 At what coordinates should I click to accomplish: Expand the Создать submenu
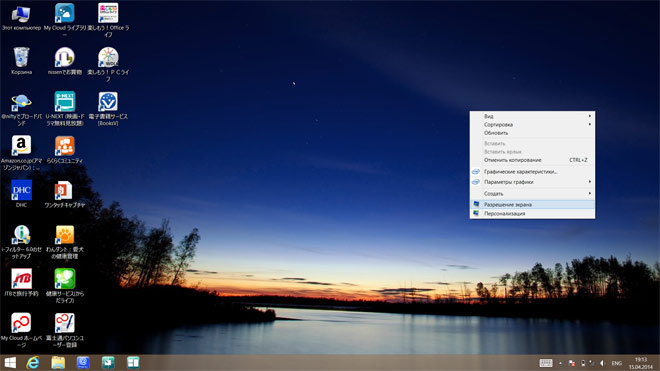(x=532, y=194)
